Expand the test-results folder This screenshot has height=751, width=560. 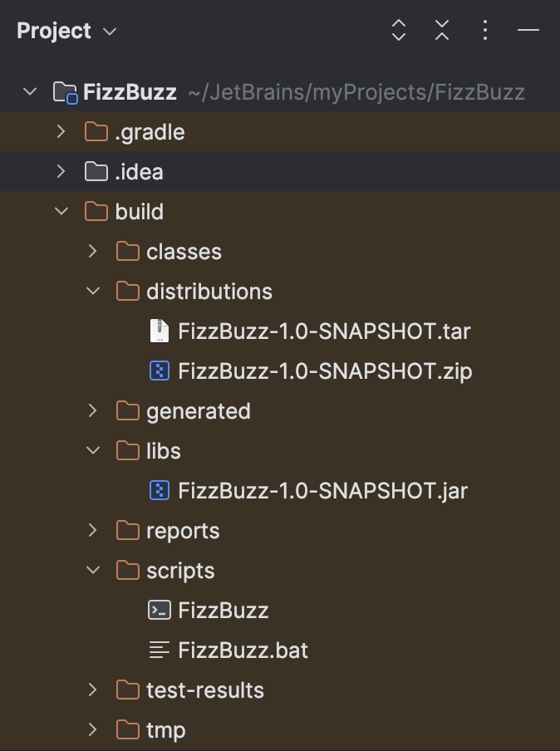(x=91, y=690)
